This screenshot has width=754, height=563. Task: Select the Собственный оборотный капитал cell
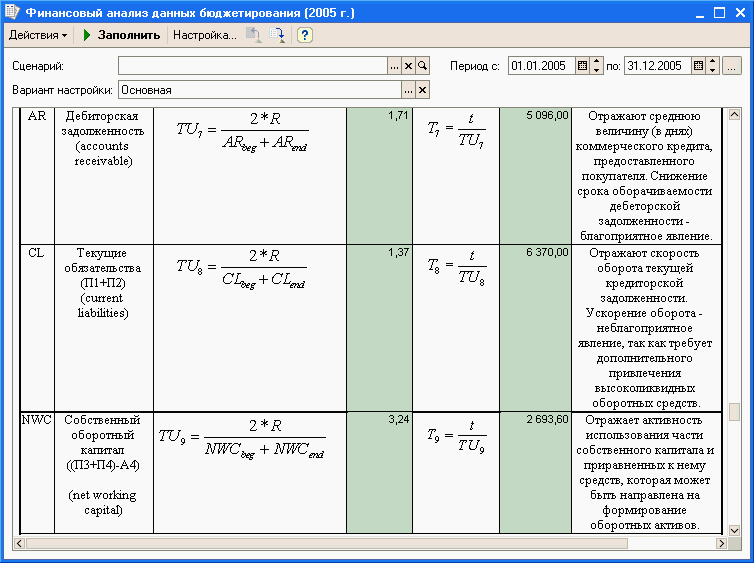pyautogui.click(x=104, y=473)
